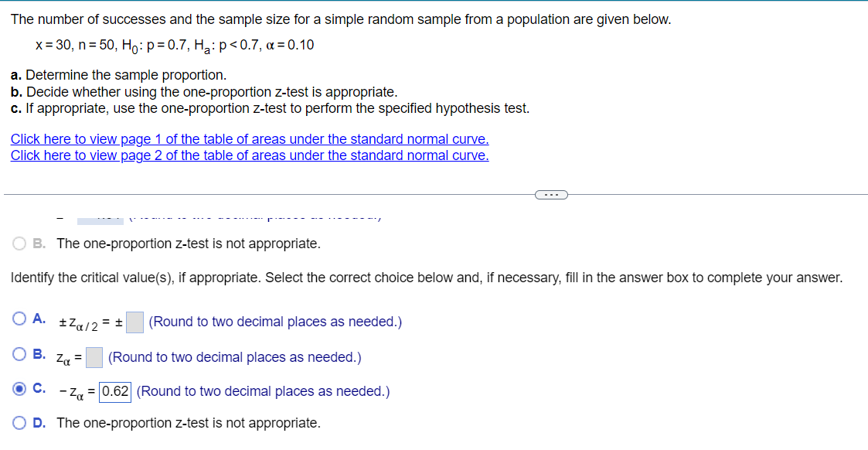Viewport: 868px width, 450px height.
Task: Click the 'Identify the critical value(s)' instruction text
Action: 426,278
